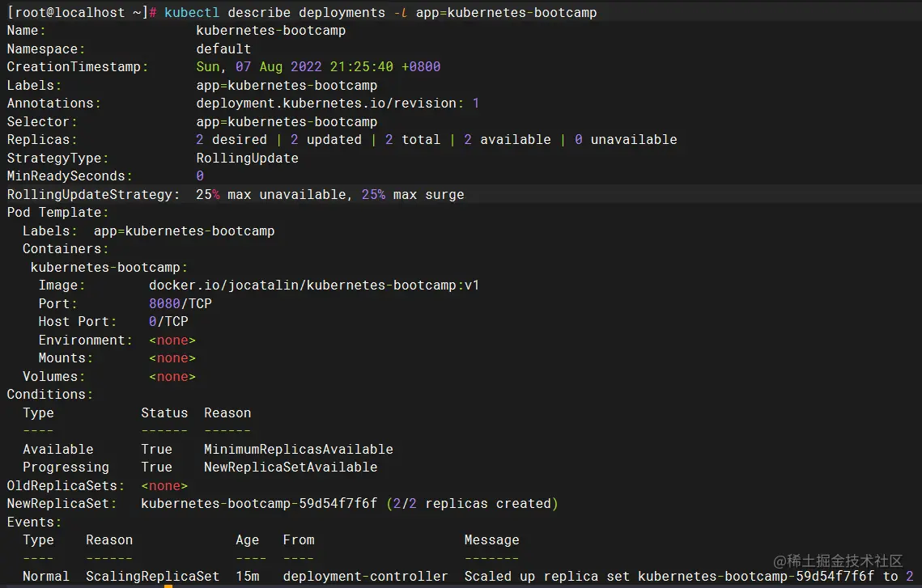Click the (2/2 replicas created) text

pos(472,504)
